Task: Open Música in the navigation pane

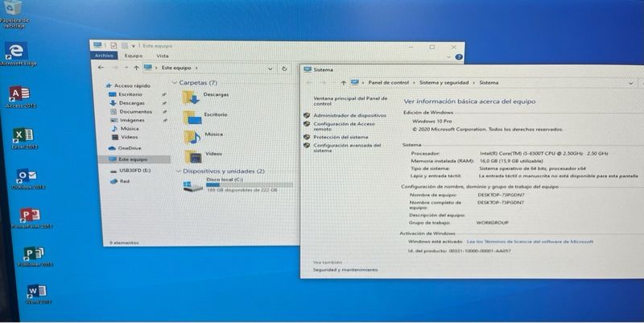Action: (126, 128)
